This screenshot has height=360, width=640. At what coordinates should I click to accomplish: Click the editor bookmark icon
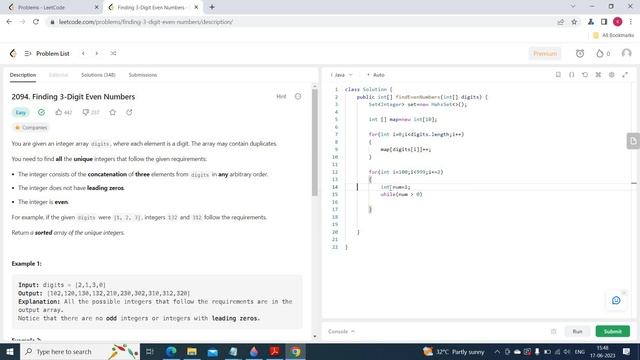[558, 75]
